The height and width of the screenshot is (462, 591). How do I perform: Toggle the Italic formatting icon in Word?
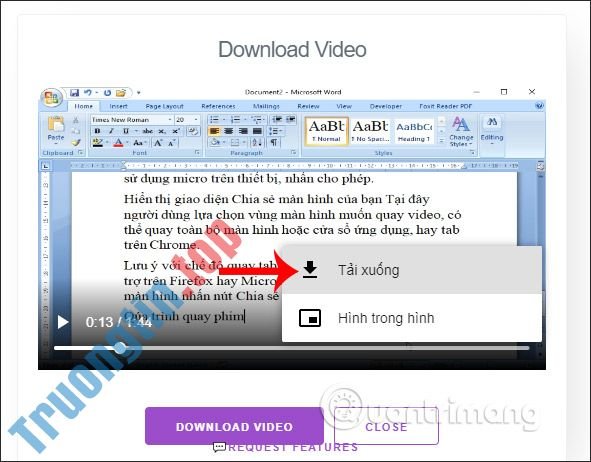coord(111,131)
